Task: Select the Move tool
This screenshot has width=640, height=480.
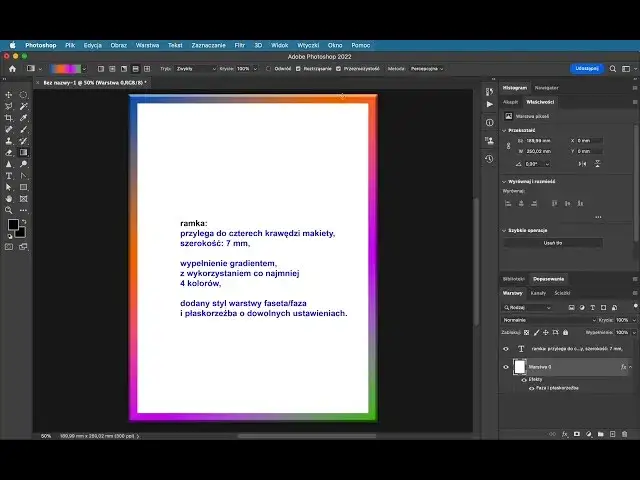Action: (x=9, y=95)
